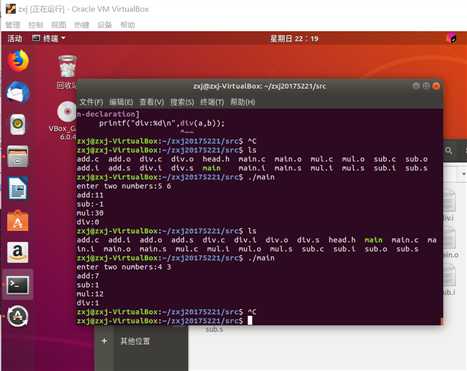Open VirtualBox 帮助 menu
Image resolution: width=467 pixels, height=371 pixels.
tap(127, 25)
